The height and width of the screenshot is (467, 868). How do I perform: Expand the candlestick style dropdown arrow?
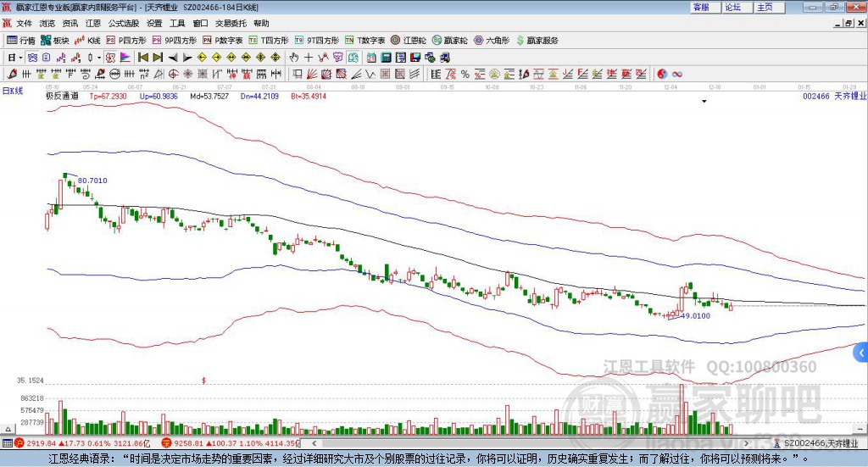(x=99, y=58)
